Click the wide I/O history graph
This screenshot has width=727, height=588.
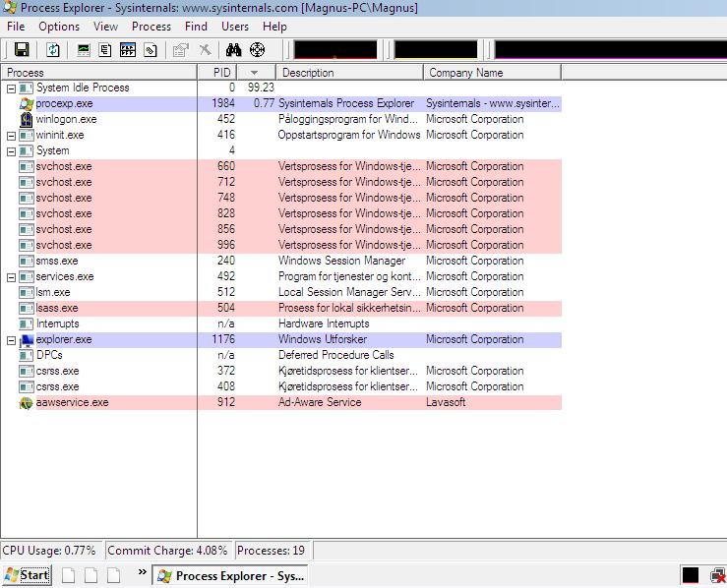coord(611,49)
